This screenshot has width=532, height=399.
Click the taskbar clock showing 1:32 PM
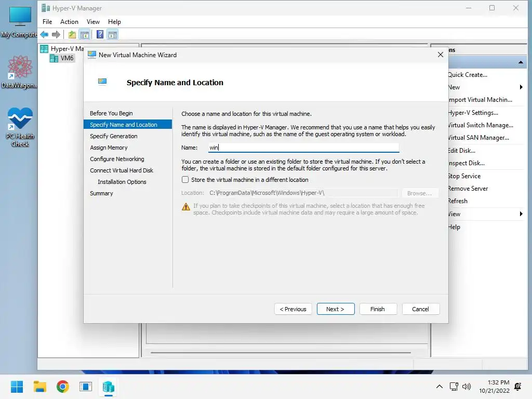[494, 387]
